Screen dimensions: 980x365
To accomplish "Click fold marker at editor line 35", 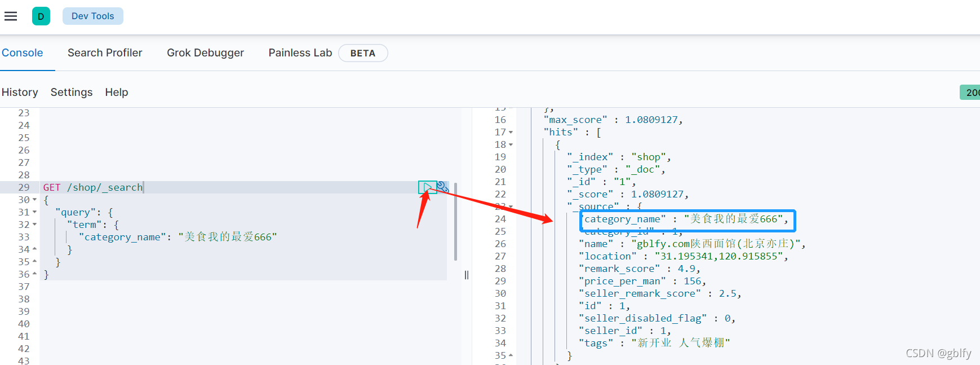I will coord(34,261).
